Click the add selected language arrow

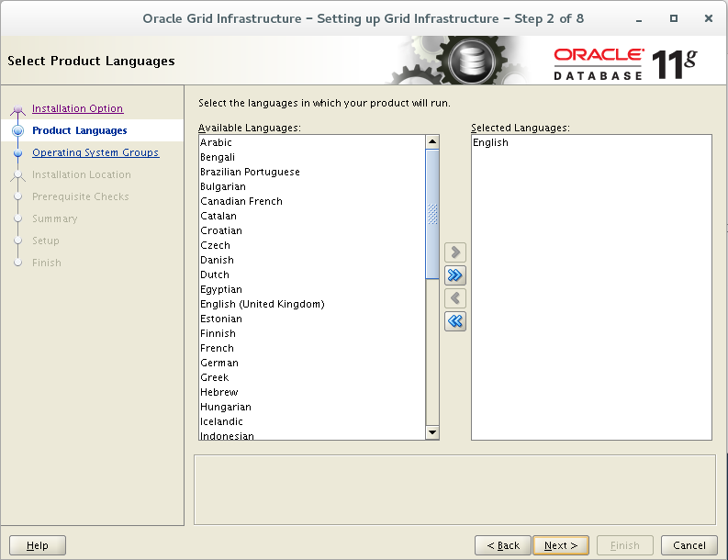455,252
